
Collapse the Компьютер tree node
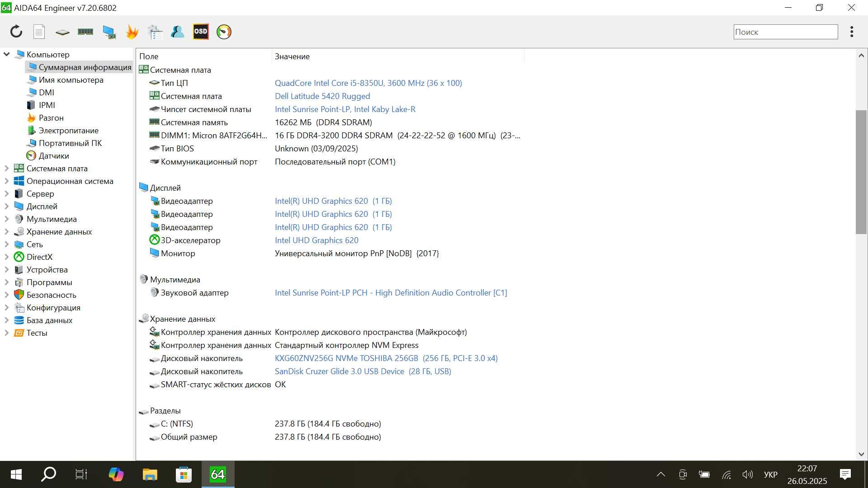pyautogui.click(x=6, y=54)
